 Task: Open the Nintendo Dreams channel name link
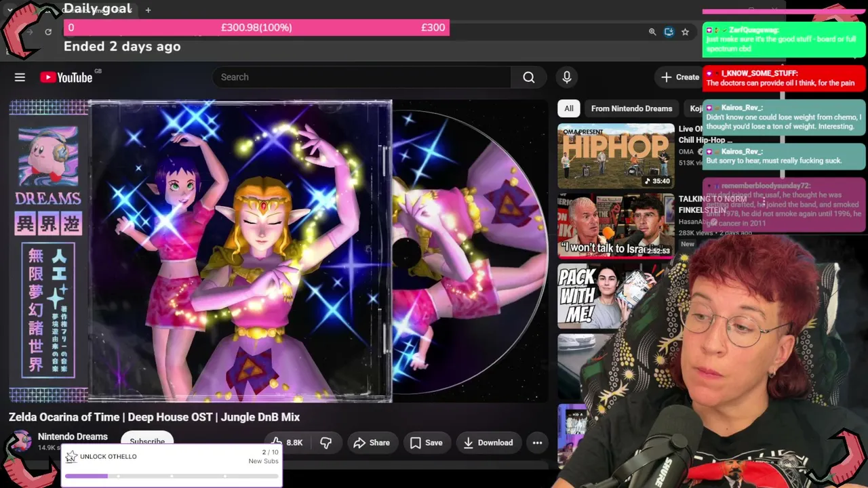pyautogui.click(x=73, y=436)
